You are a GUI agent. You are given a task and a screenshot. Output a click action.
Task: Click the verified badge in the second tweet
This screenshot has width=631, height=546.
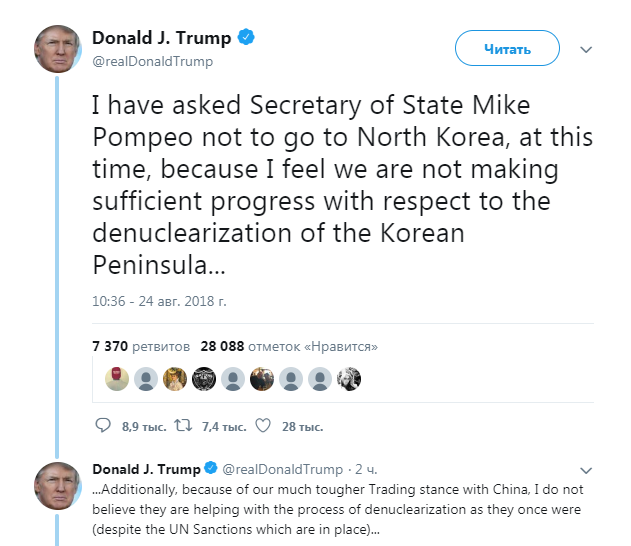(x=211, y=468)
